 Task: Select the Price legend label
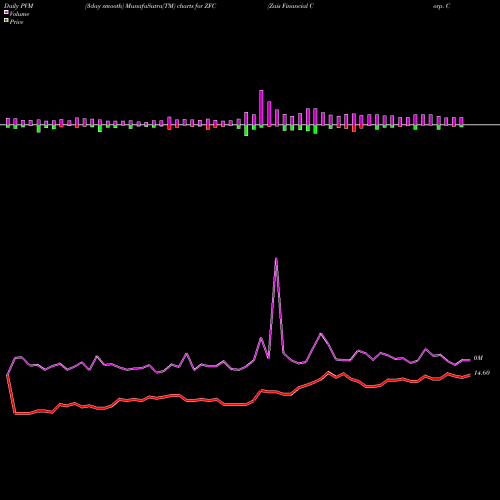pyautogui.click(x=16, y=22)
